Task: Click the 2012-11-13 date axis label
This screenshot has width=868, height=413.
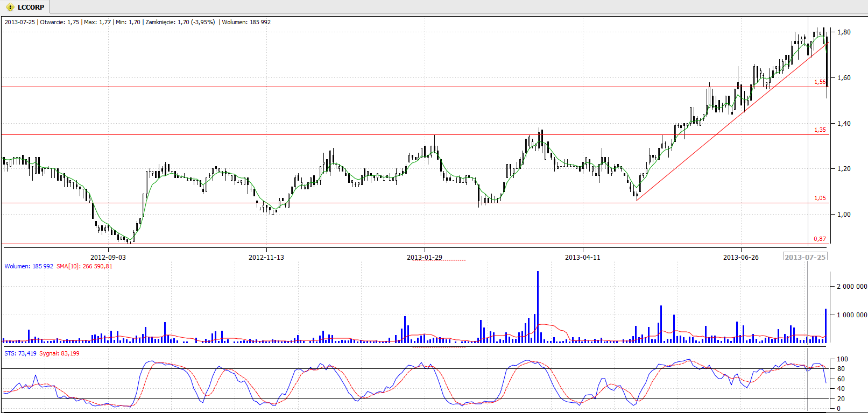Action: point(266,257)
